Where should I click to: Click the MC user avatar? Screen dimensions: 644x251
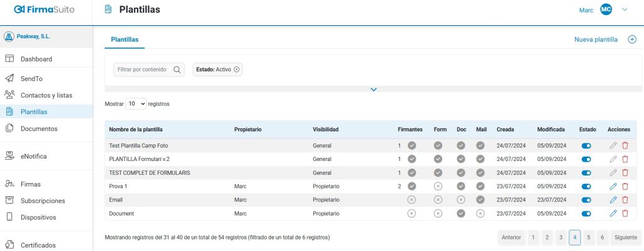(x=606, y=10)
